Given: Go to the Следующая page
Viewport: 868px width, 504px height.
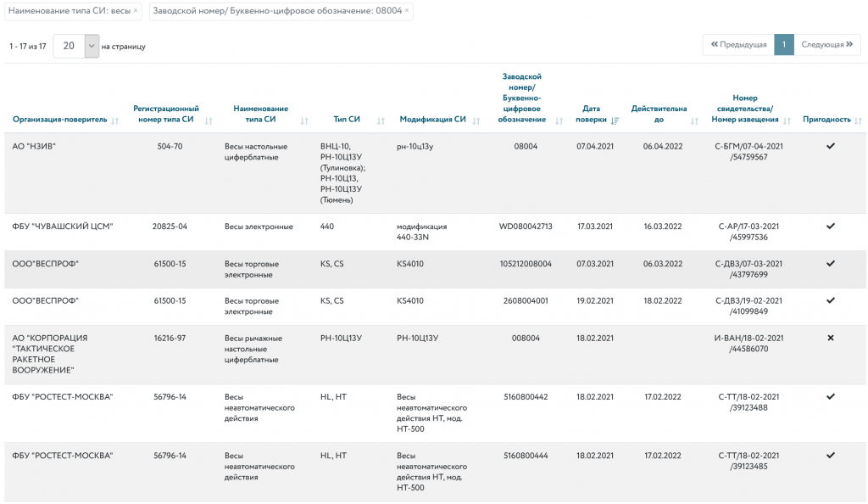Looking at the screenshot, I should coord(827,44).
